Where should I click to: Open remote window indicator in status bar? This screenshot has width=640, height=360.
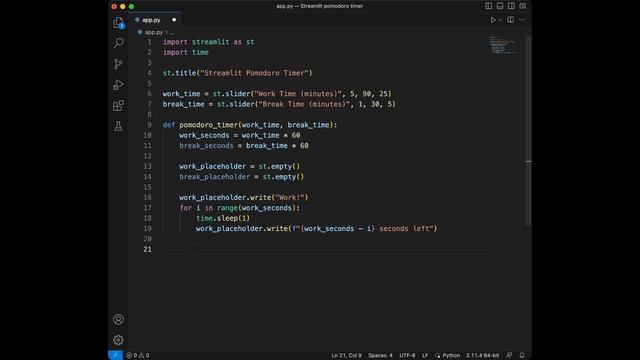(115, 356)
